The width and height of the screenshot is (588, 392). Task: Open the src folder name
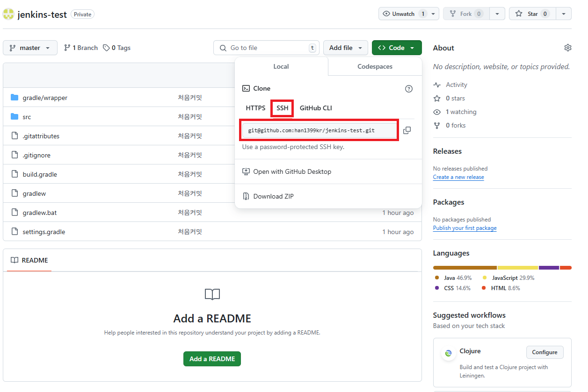27,117
